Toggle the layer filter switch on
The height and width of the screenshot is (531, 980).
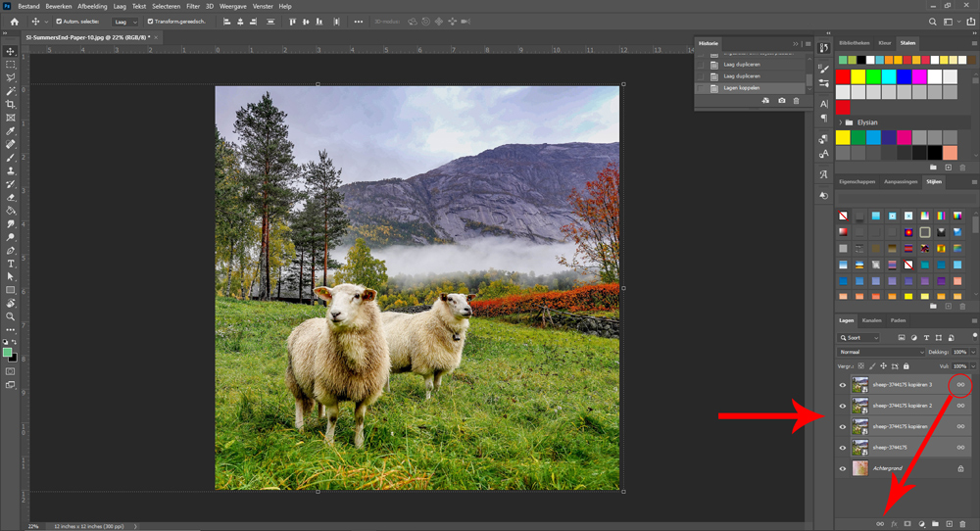pos(974,337)
